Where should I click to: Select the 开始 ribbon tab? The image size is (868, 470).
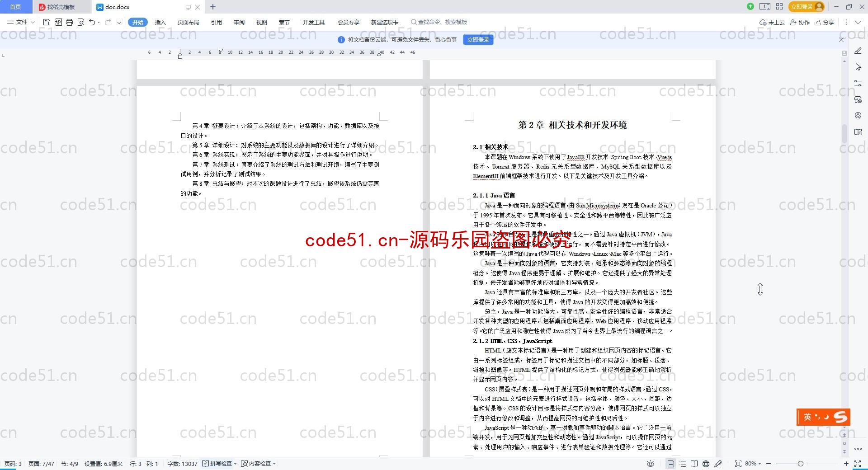tap(138, 22)
